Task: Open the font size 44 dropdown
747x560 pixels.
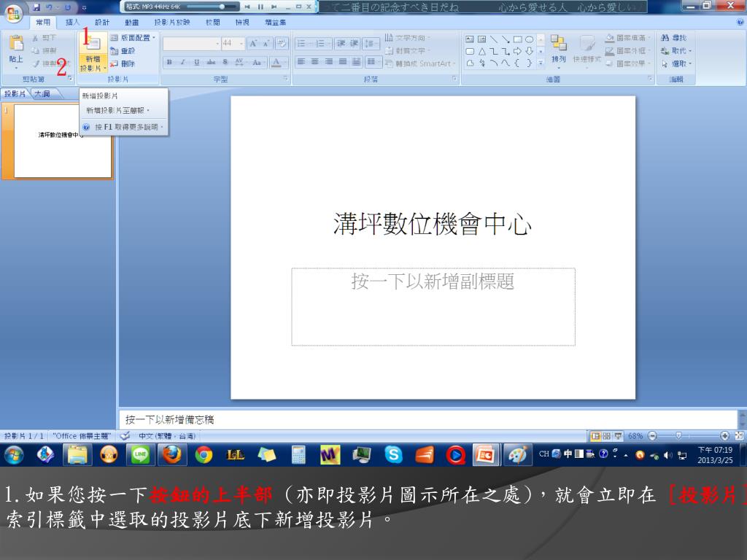Action: (x=241, y=43)
